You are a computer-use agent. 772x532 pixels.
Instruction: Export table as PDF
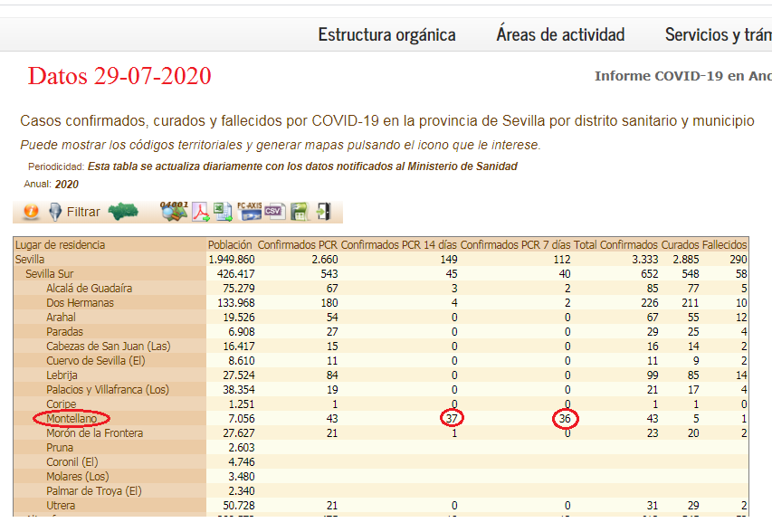pyautogui.click(x=198, y=212)
